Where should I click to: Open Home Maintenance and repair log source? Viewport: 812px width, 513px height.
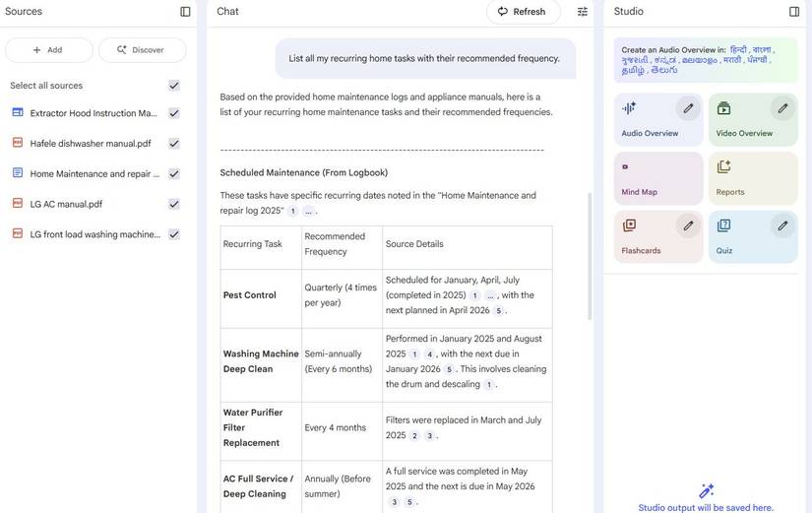(x=91, y=174)
